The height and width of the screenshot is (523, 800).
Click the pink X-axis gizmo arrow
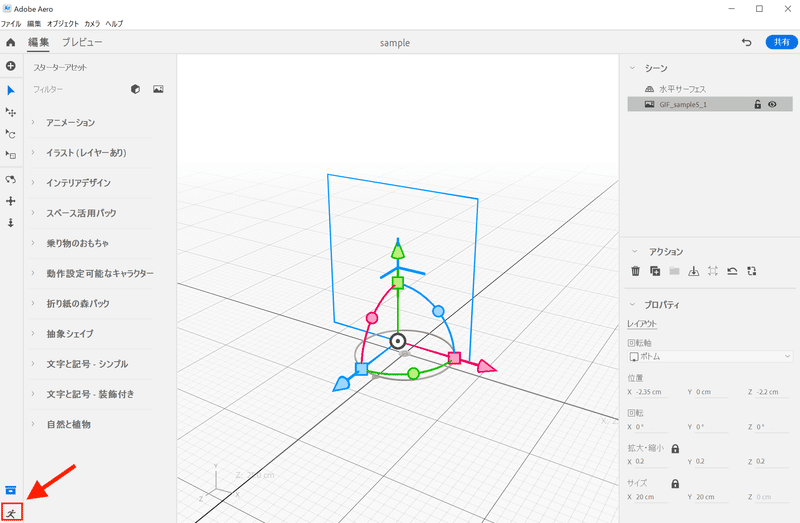pos(486,366)
